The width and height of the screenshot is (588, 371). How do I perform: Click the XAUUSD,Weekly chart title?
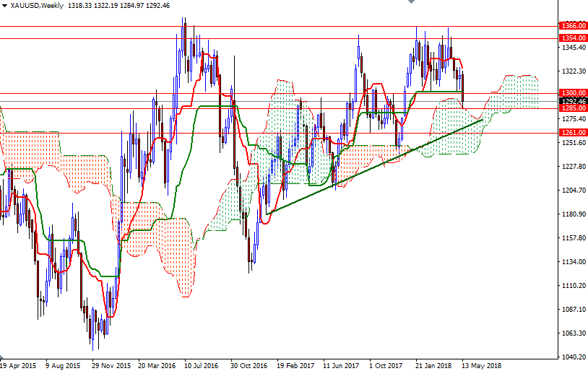coord(36,5)
